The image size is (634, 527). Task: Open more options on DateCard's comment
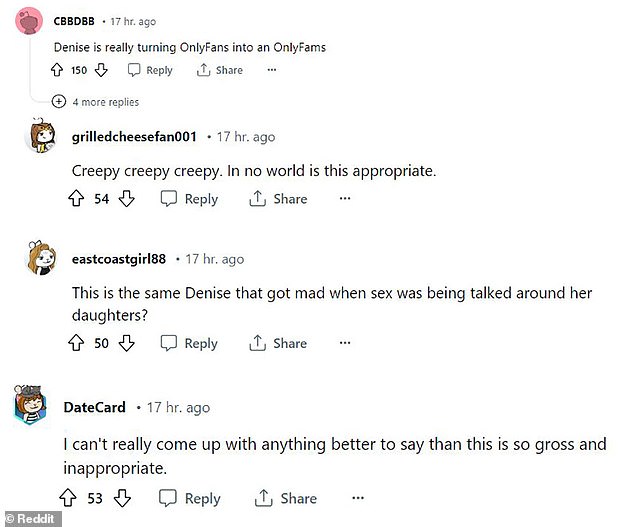tap(358, 498)
